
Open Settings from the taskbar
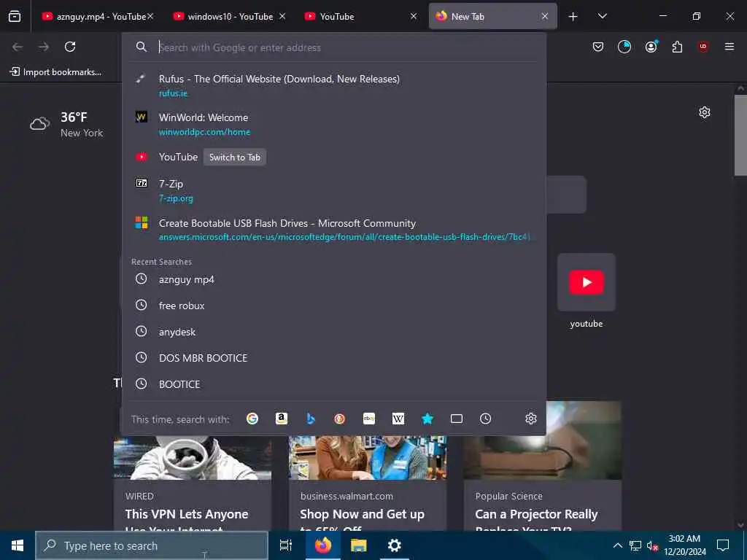point(394,545)
